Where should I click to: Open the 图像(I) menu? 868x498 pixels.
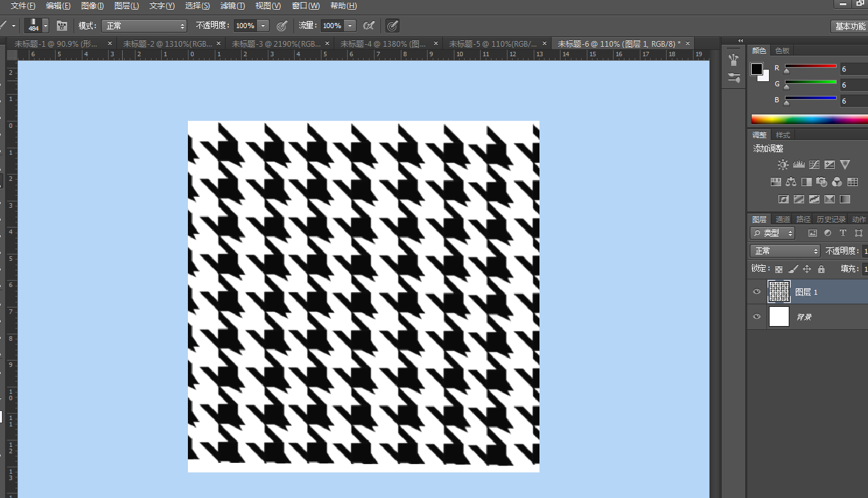click(93, 6)
